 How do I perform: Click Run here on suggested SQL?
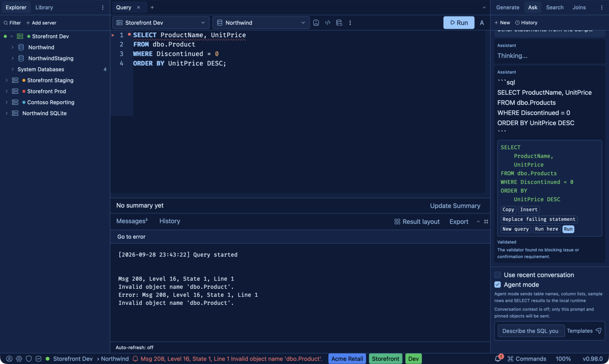point(546,229)
